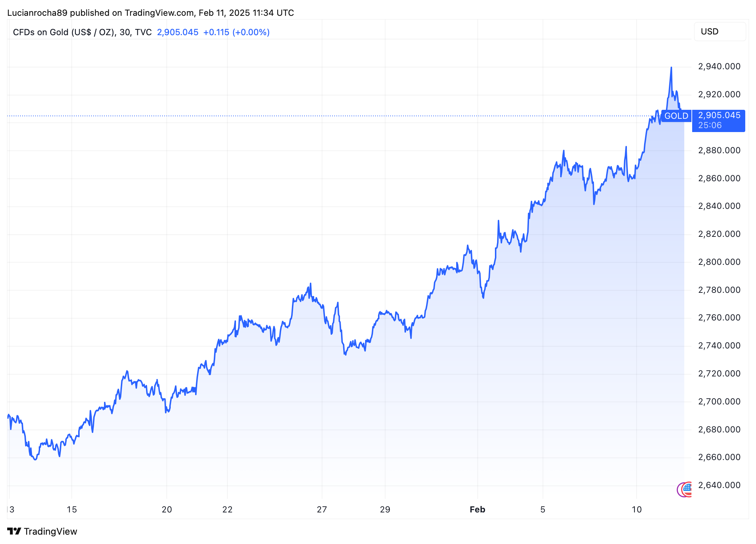Click the date 29 on time axis
756x544 pixels.
pyautogui.click(x=385, y=510)
